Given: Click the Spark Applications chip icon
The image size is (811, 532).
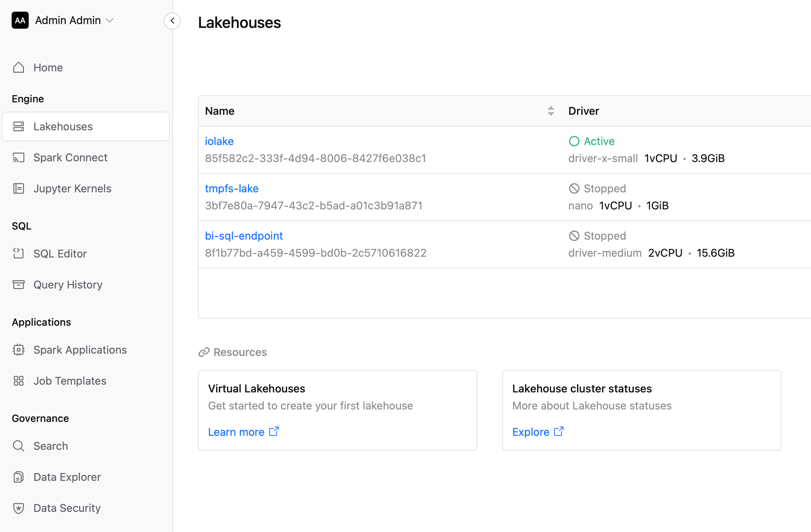Looking at the screenshot, I should 19,350.
